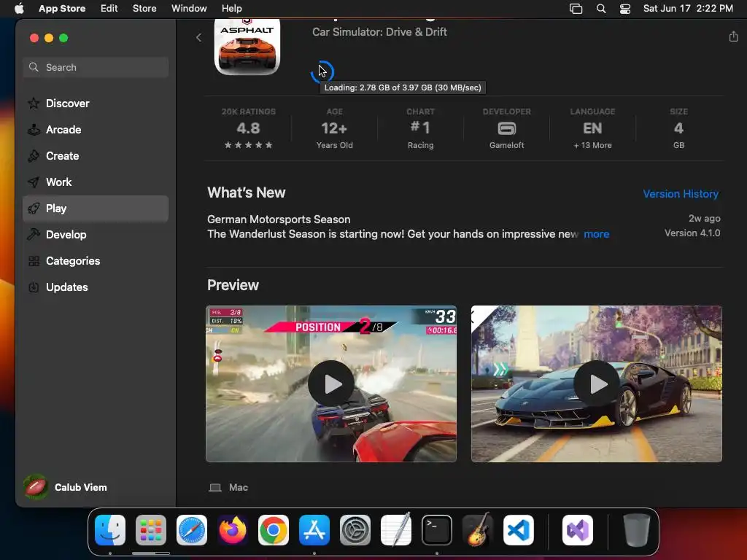
Task: Open the Store menu
Action: coord(144,9)
